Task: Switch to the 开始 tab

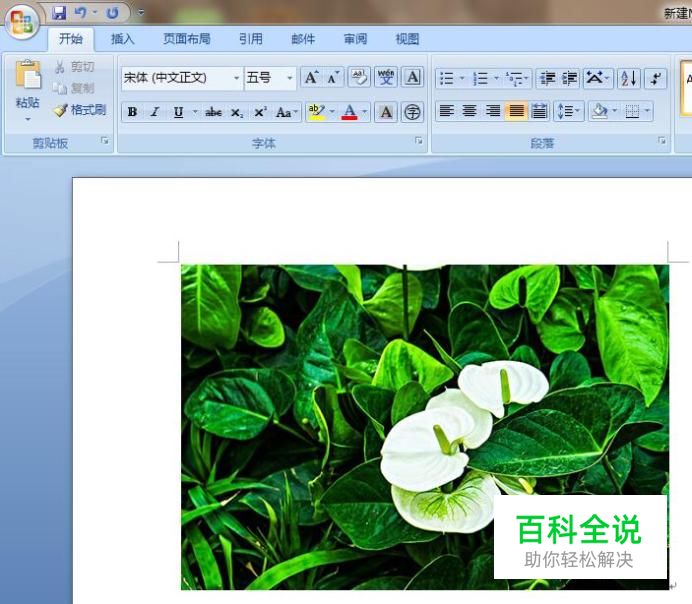Action: click(x=71, y=39)
